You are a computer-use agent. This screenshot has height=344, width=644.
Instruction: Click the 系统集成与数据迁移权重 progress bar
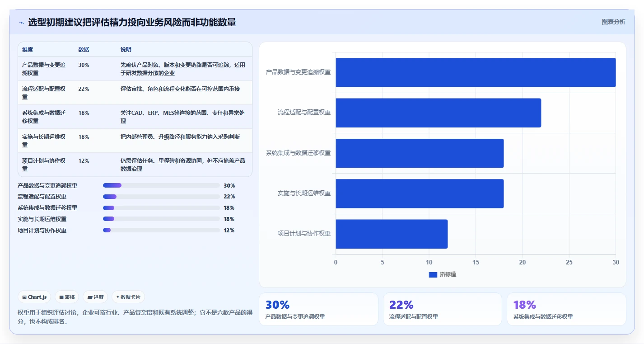pos(161,208)
